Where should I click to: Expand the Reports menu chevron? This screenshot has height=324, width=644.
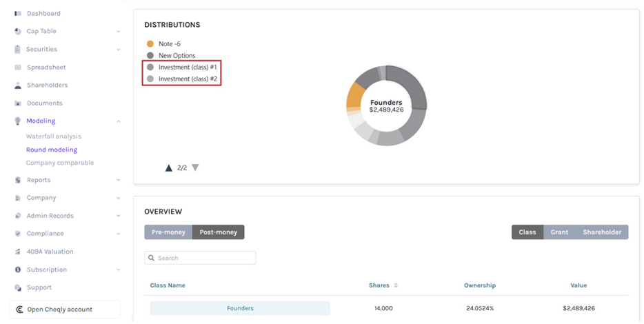pyautogui.click(x=118, y=180)
